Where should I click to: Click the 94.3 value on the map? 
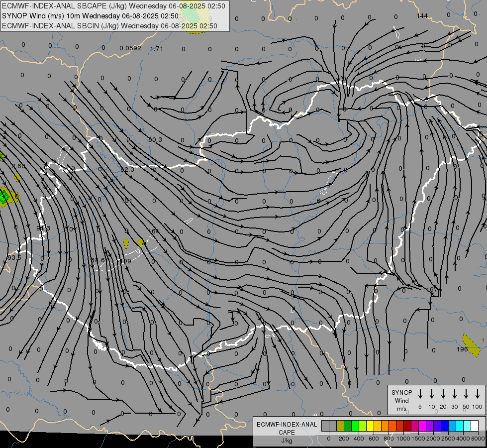pyautogui.click(x=43, y=228)
